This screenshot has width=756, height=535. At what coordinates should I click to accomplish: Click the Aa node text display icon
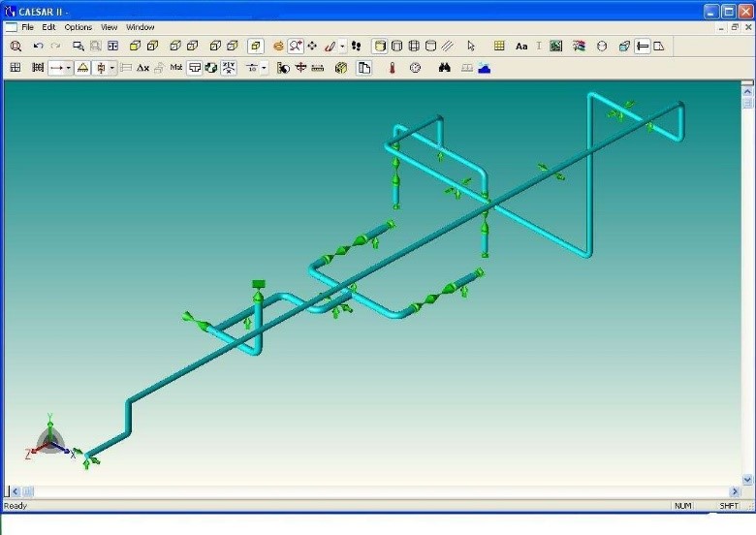point(521,46)
